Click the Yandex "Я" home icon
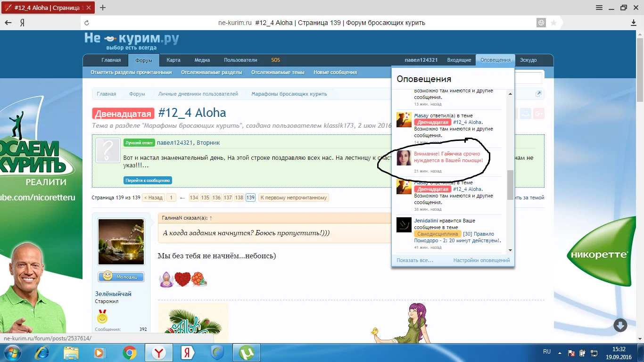The height and width of the screenshot is (362, 644). (x=22, y=23)
